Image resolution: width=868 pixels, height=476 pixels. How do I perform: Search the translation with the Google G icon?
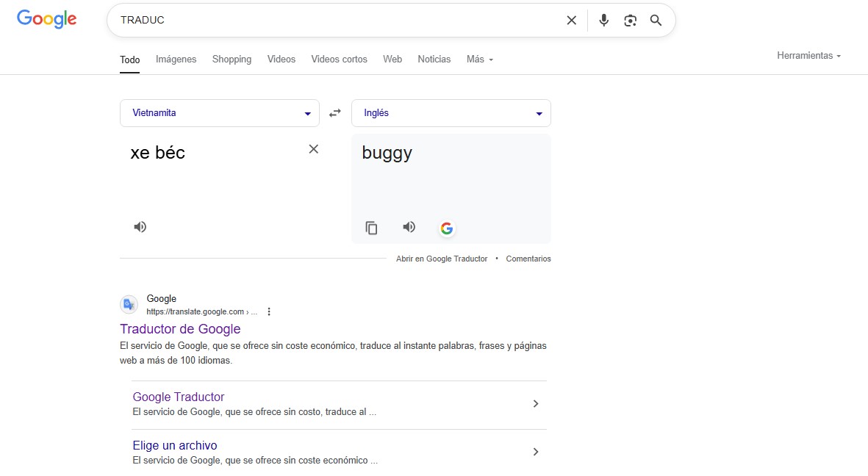[x=447, y=228]
